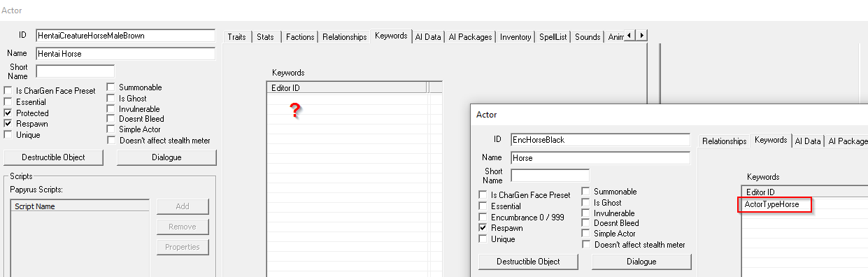Enable Simple Actor in HentaiCreatureHorseMaleBrown window
The image size is (868, 277).
click(x=111, y=129)
